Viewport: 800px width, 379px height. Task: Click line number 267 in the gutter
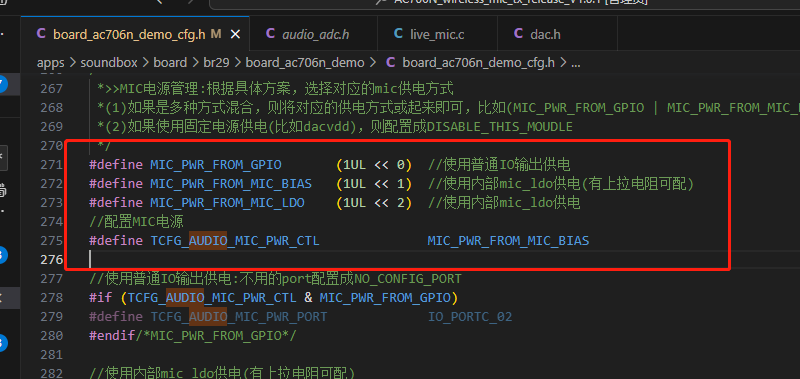(51, 89)
